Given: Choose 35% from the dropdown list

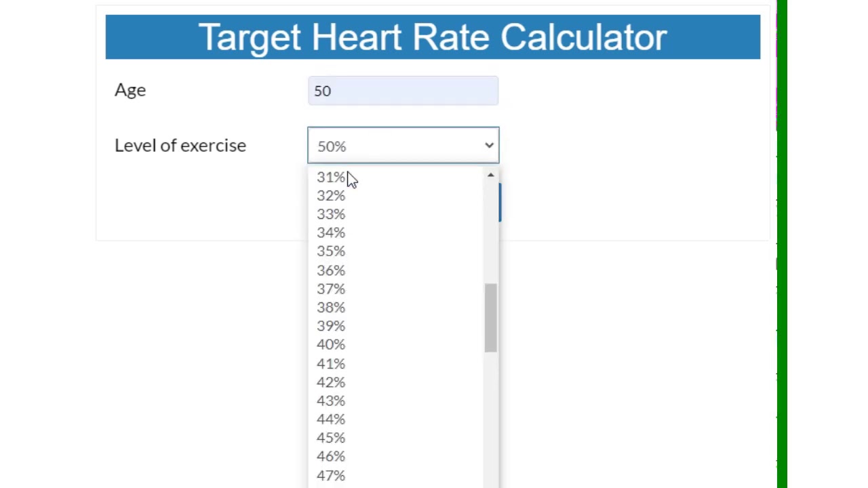Looking at the screenshot, I should pyautogui.click(x=331, y=251).
